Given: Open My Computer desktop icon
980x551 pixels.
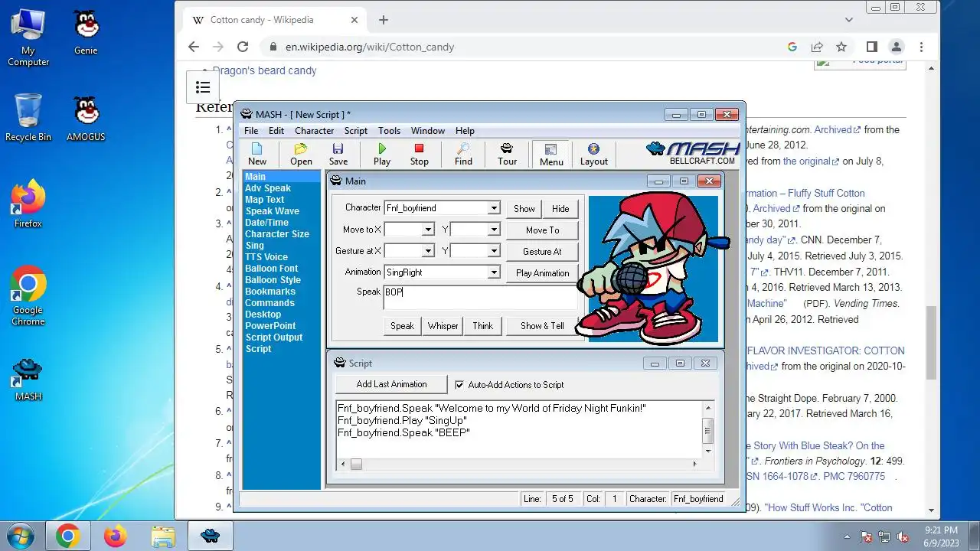Looking at the screenshot, I should click(x=28, y=38).
